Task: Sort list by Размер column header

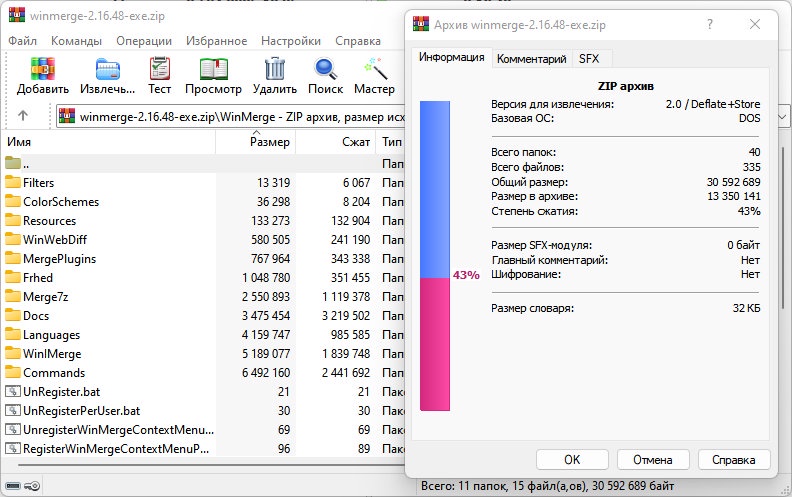Action: (x=256, y=142)
